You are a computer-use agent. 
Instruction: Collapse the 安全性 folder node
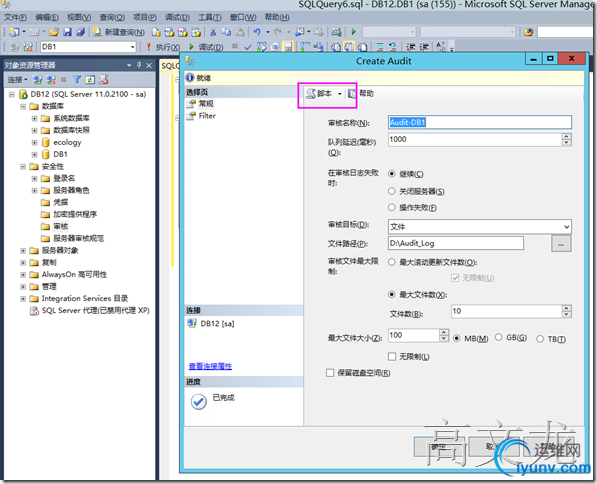point(23,166)
